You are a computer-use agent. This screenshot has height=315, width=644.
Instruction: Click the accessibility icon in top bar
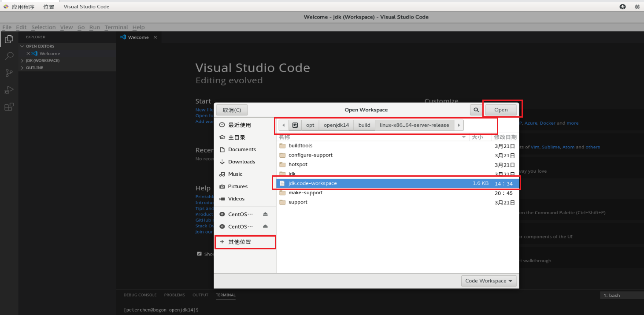pos(622,7)
